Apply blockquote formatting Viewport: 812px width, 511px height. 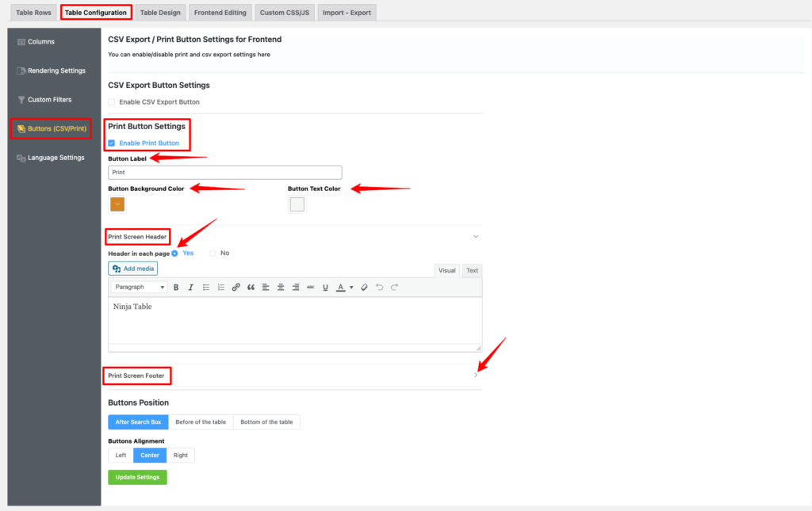point(251,287)
